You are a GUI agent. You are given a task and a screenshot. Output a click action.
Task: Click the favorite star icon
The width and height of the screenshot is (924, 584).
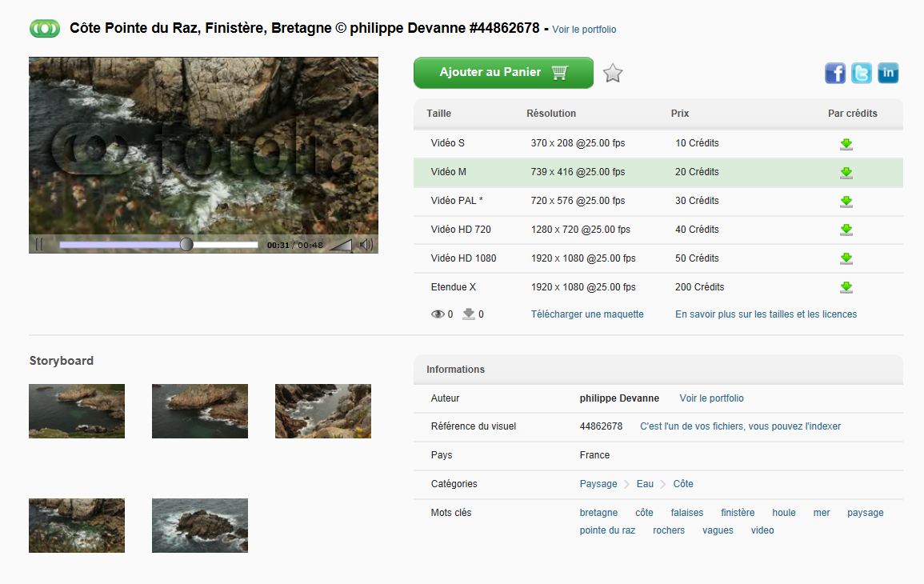point(613,74)
